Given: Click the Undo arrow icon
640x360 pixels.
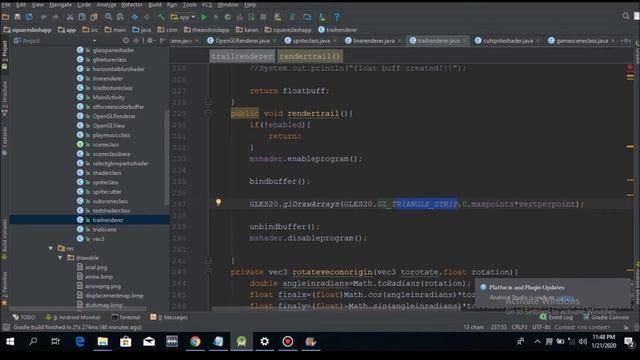Looking at the screenshot, I should tap(44, 17).
